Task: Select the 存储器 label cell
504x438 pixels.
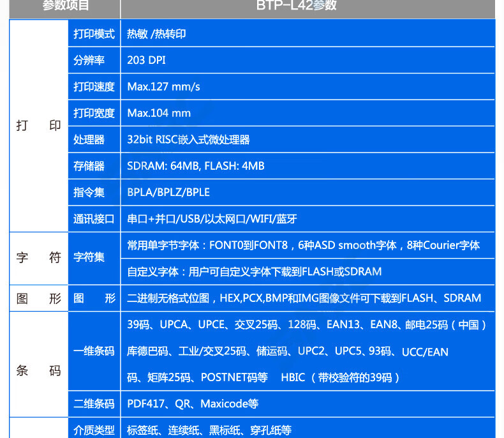Action: pyautogui.click(x=89, y=166)
